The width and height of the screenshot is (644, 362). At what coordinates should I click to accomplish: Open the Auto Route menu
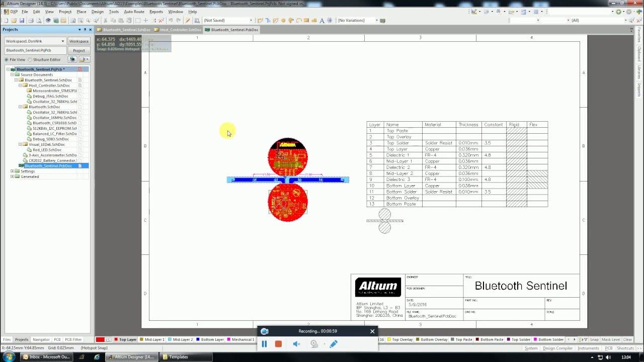pos(134,12)
